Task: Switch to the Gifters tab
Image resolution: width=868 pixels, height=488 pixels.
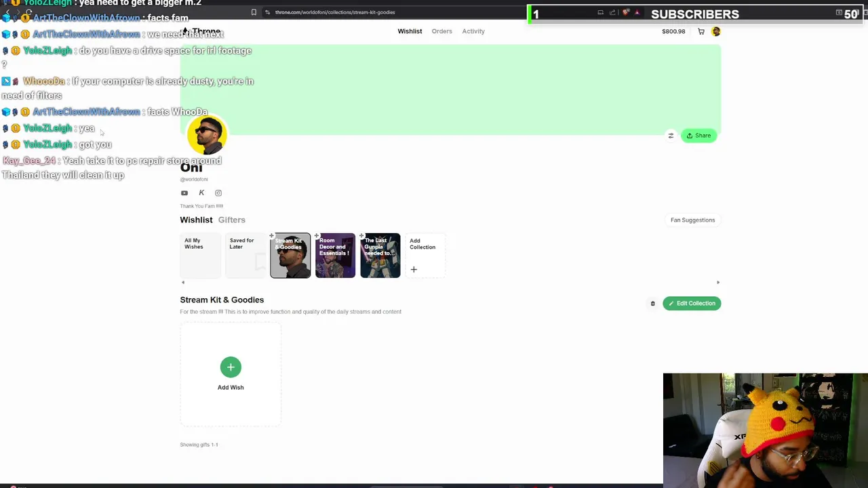Action: tap(232, 220)
